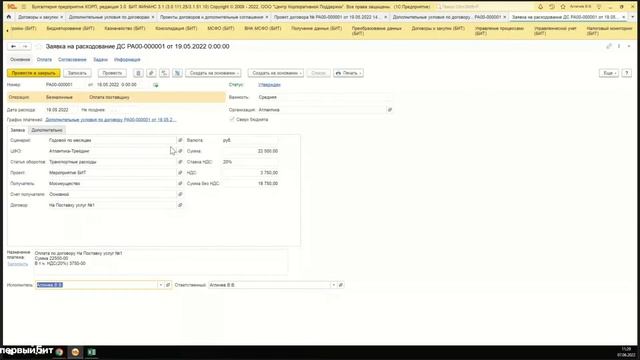
Task: Click into the Назначение платежа text area
Action: point(161,262)
